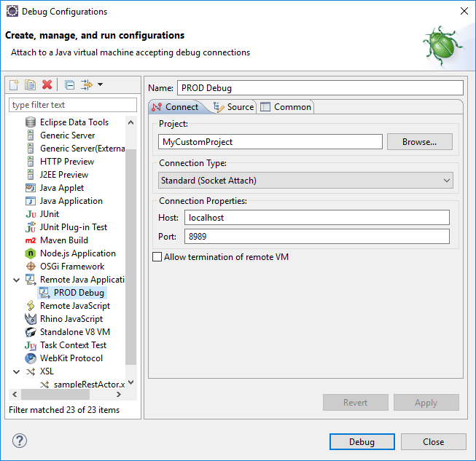The width and height of the screenshot is (476, 461).
Task: Click the Java Application icon
Action: (31, 201)
